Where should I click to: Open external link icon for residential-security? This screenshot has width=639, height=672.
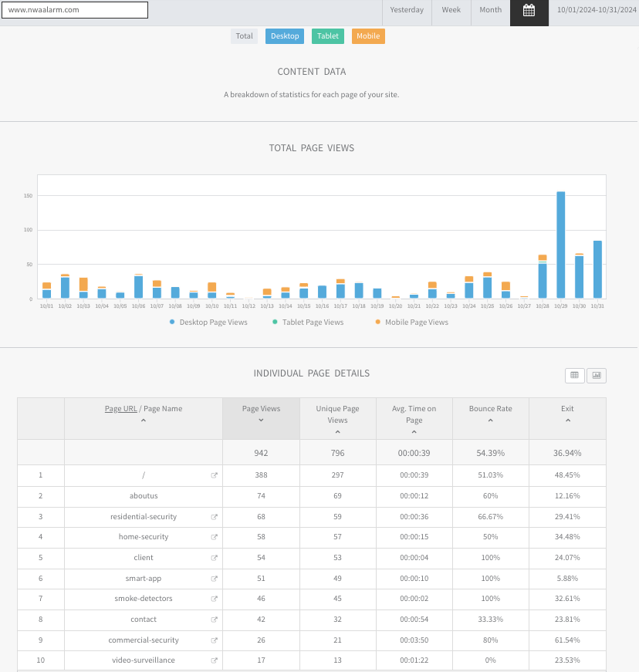coord(214,517)
